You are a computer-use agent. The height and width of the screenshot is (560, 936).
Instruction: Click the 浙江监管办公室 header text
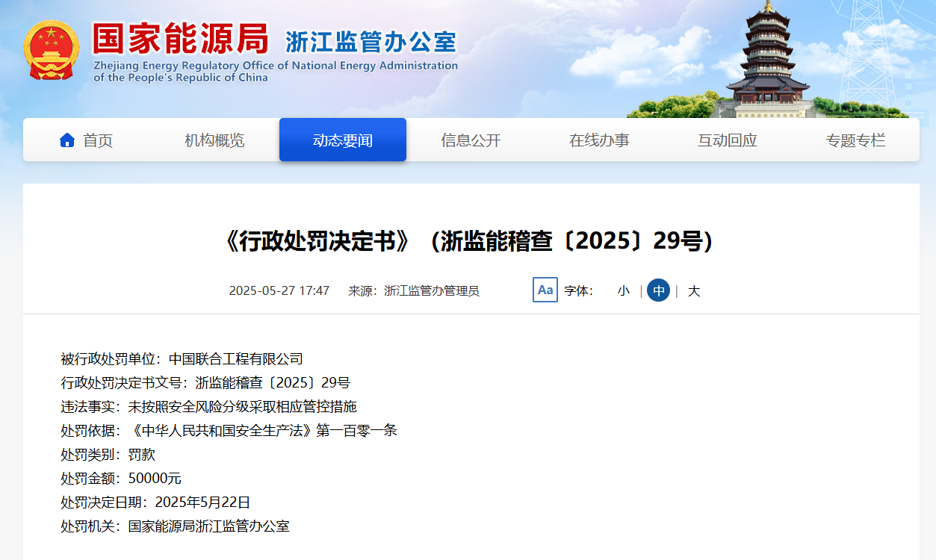371,41
